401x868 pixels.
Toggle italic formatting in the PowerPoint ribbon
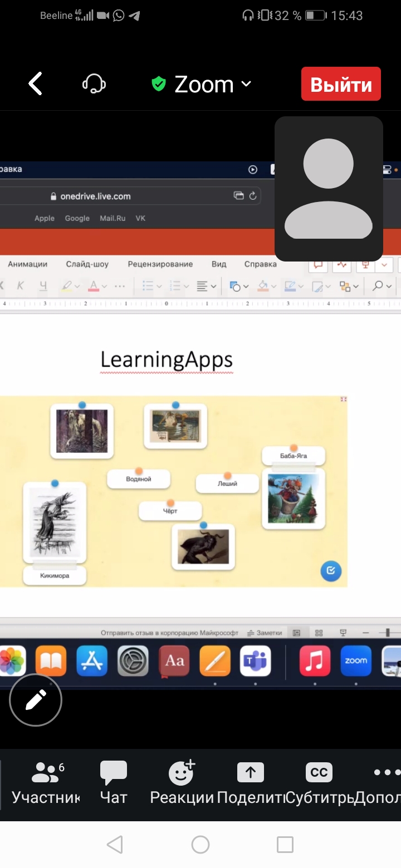[x=21, y=286]
